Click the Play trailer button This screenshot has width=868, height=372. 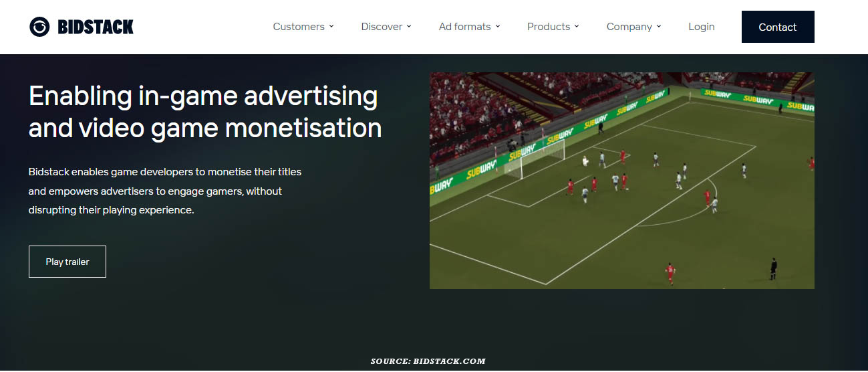[x=67, y=262]
